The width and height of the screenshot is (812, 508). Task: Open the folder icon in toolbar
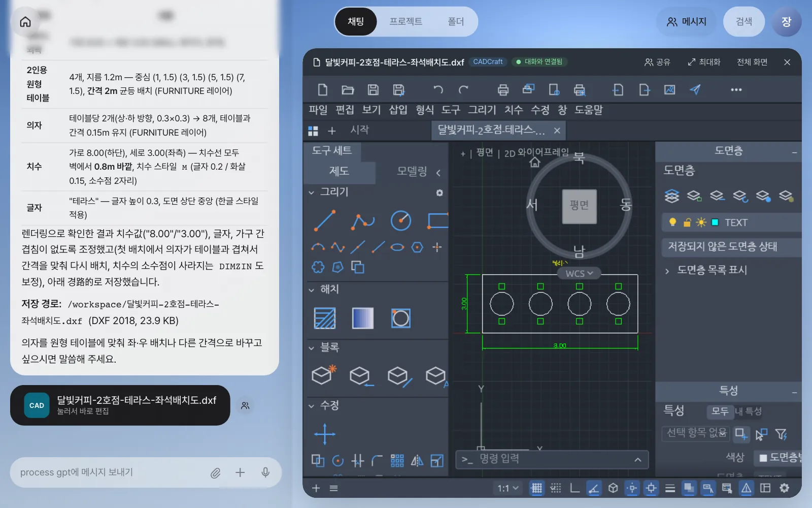[x=348, y=90]
